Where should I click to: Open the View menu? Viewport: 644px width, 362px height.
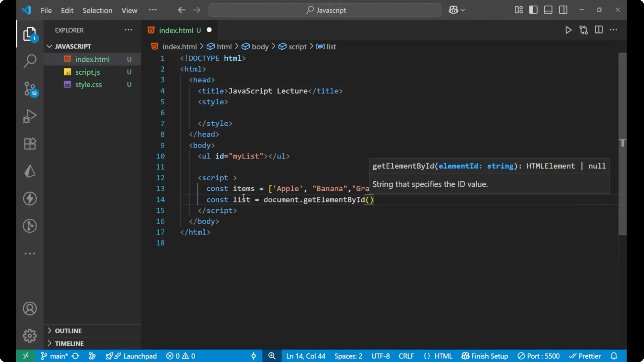click(129, 10)
